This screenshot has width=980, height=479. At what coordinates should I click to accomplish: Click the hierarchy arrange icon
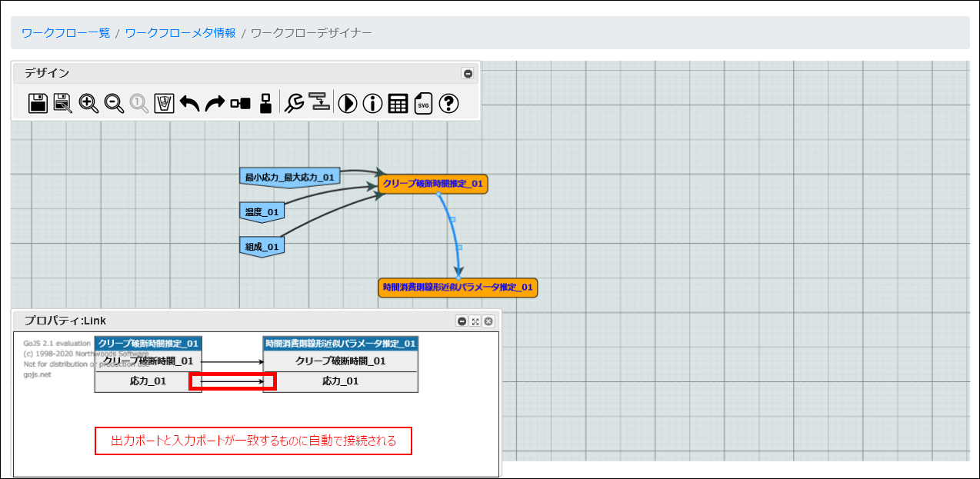[319, 102]
